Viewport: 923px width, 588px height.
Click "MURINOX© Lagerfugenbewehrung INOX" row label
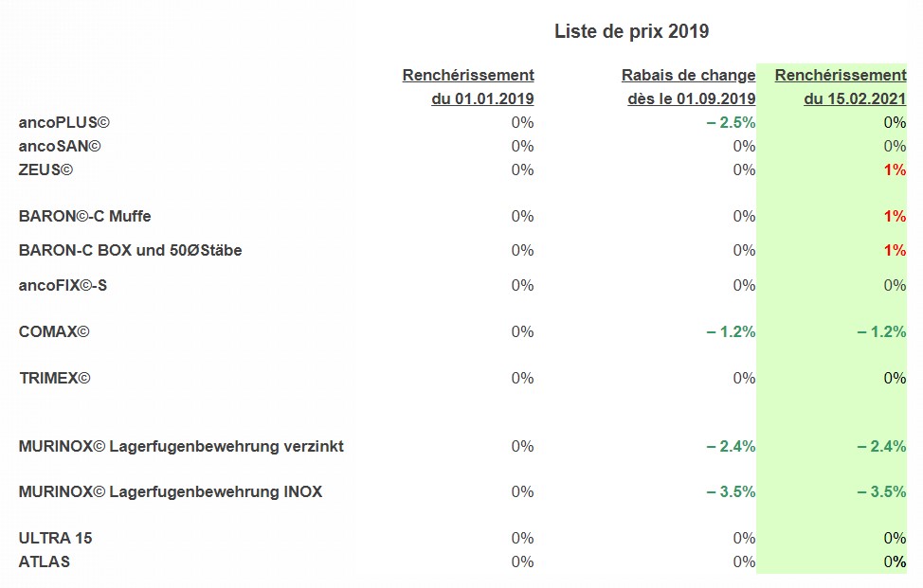(171, 491)
